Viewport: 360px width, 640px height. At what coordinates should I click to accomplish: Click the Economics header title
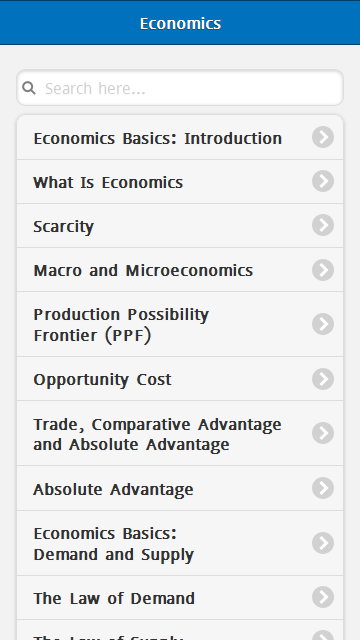pyautogui.click(x=180, y=23)
